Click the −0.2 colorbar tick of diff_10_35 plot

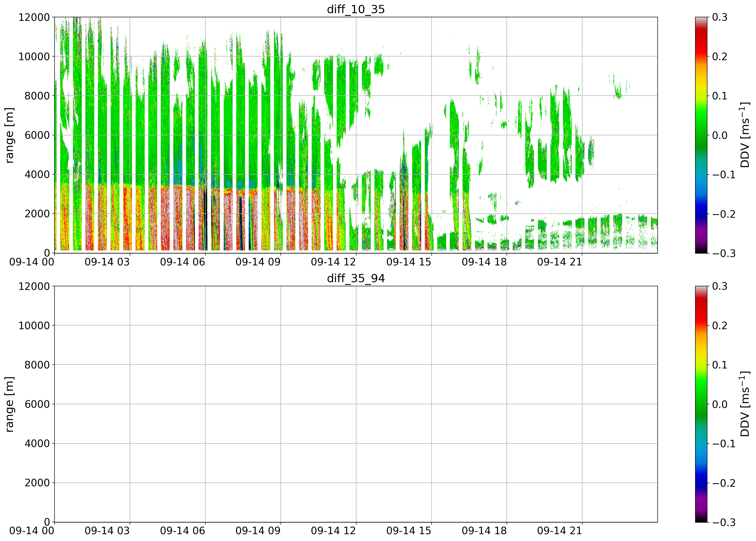point(724,214)
